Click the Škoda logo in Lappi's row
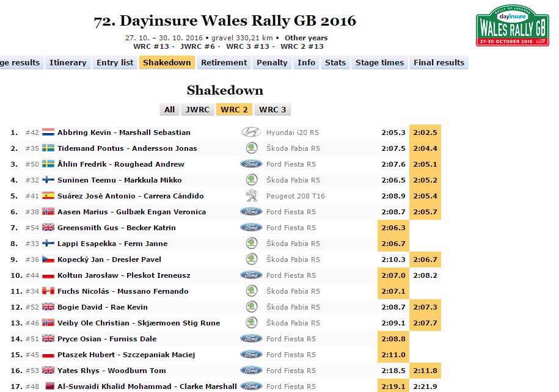The width and height of the screenshot is (559, 392). [x=252, y=244]
